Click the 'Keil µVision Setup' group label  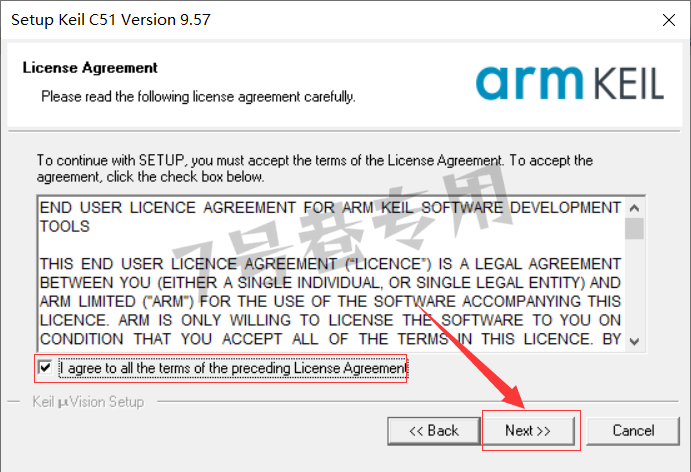pyautogui.click(x=88, y=402)
